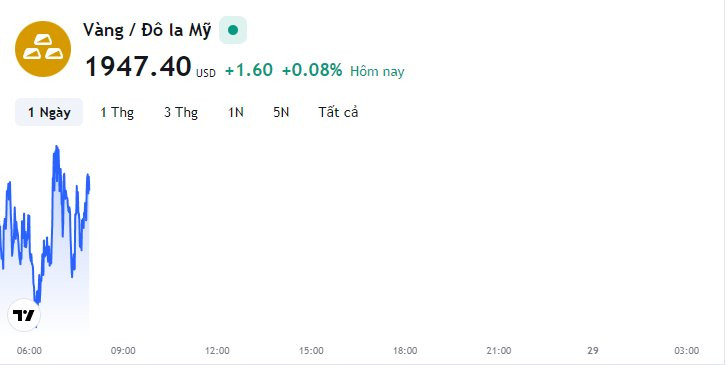Choose the 3 Thg time range

coord(181,112)
